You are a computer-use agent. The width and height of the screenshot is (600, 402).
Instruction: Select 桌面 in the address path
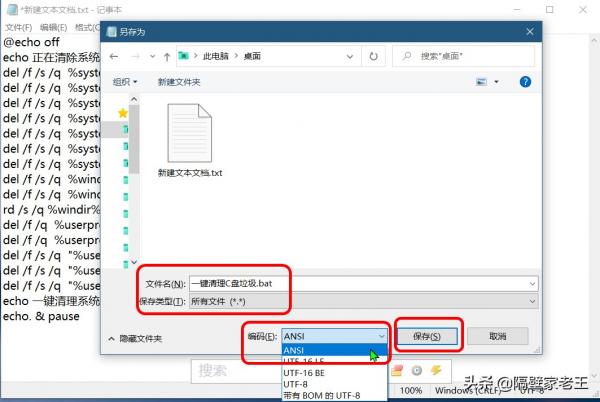[x=252, y=56]
